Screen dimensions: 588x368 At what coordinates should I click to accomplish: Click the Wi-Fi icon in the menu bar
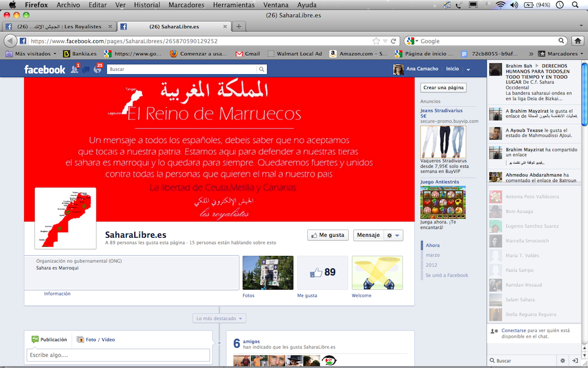pos(500,5)
